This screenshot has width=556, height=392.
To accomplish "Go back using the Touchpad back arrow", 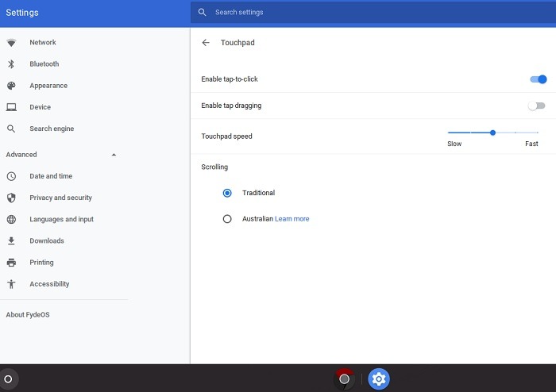I will pos(206,43).
